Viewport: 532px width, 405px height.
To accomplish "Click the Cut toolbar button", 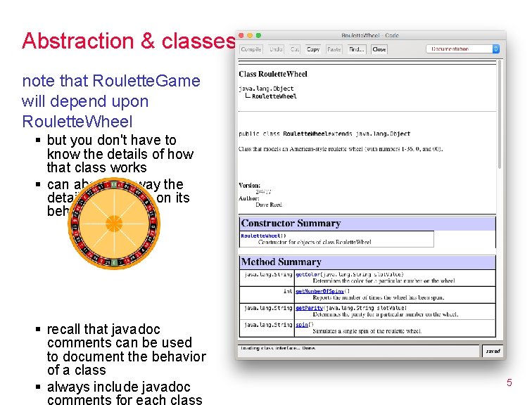I will pos(294,49).
